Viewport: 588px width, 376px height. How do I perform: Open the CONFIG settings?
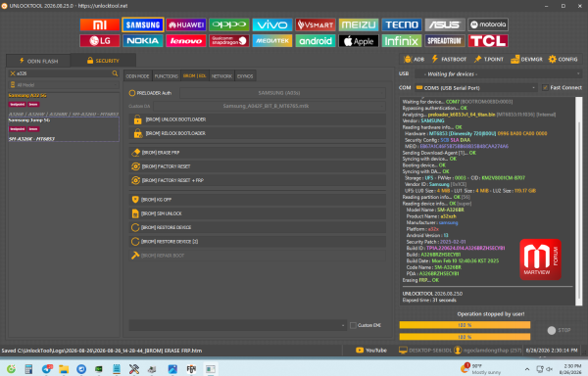pyautogui.click(x=563, y=59)
